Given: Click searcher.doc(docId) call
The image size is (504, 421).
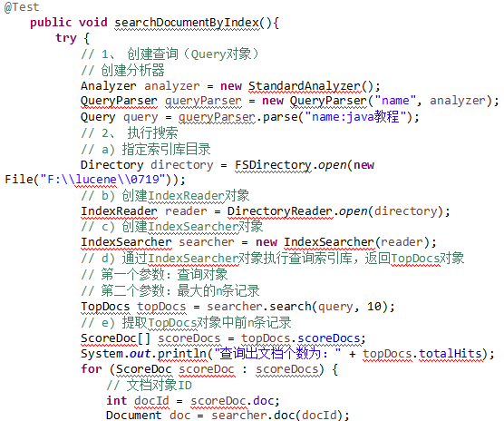Looking at the screenshot, I should click(x=277, y=416).
